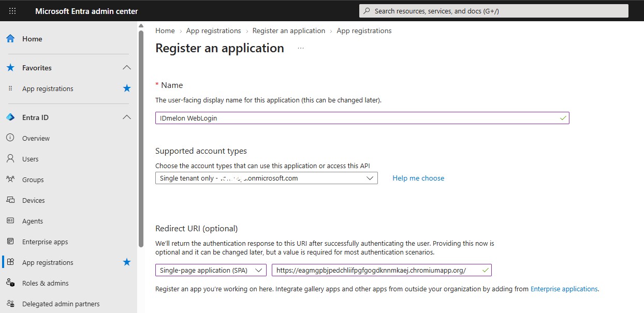The image size is (644, 313).
Task: Open Groups in the sidebar
Action: (x=33, y=180)
